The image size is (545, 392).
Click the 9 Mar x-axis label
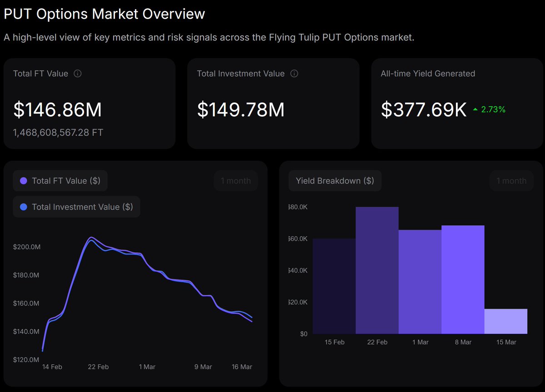pyautogui.click(x=203, y=367)
